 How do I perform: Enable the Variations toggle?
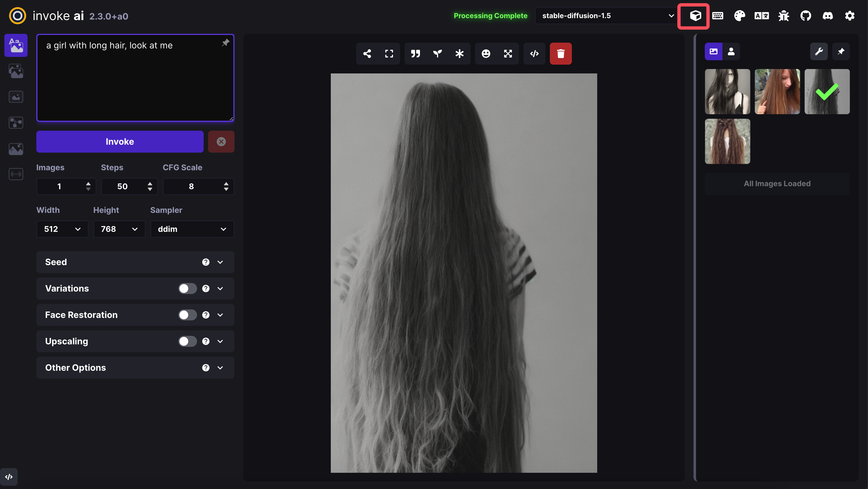pos(187,289)
